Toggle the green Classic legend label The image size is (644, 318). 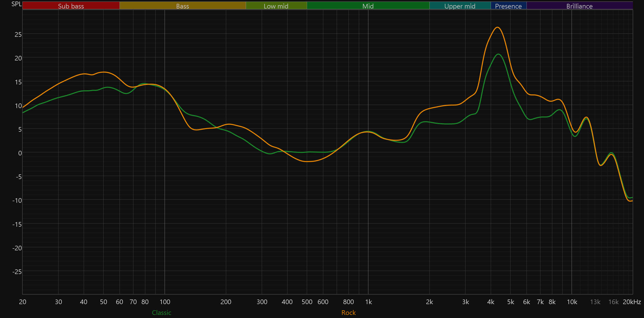(162, 313)
